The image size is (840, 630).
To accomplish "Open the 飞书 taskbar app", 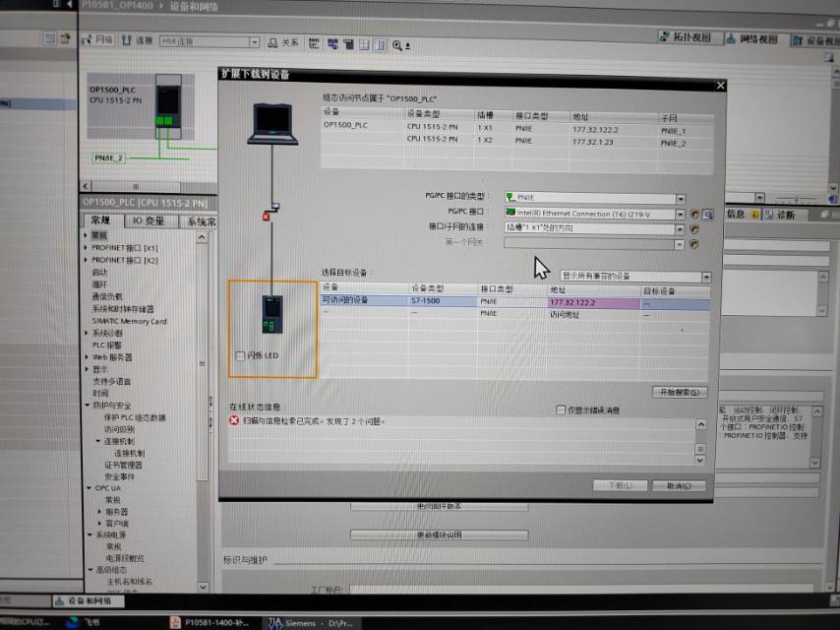I will tap(83, 622).
